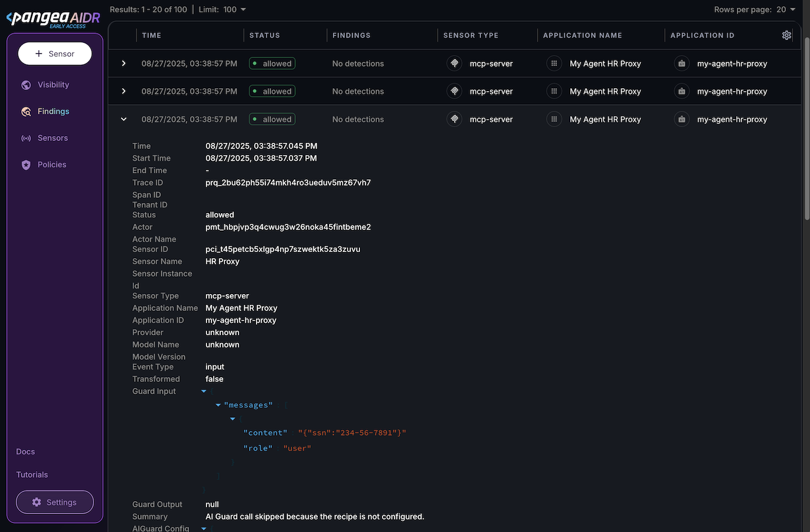Image resolution: width=810 pixels, height=532 pixels.
Task: Click the second row's allowed status badge
Action: [272, 91]
